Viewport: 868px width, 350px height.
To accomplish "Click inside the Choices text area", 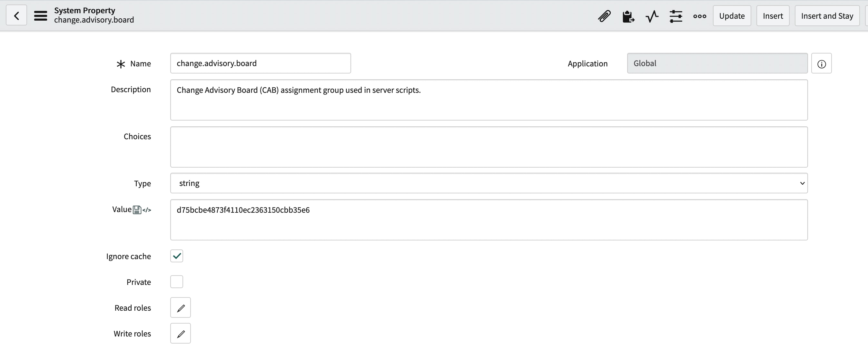I will 488,147.
